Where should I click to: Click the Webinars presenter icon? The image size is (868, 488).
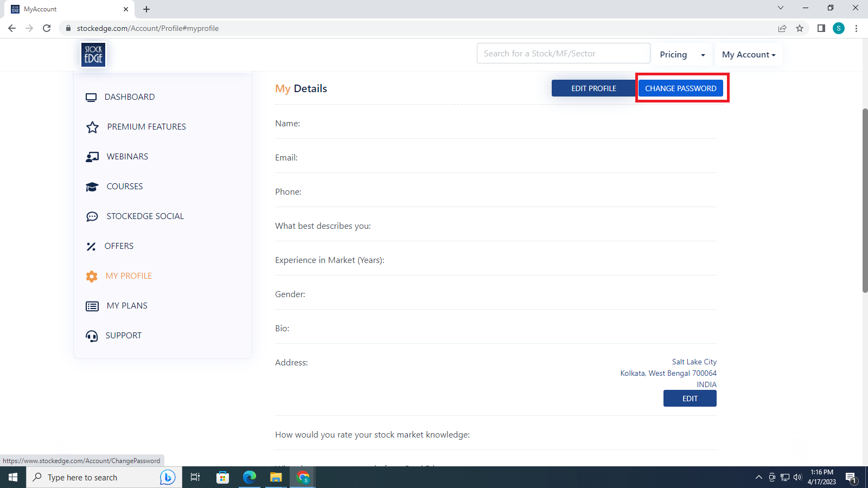[x=92, y=157]
